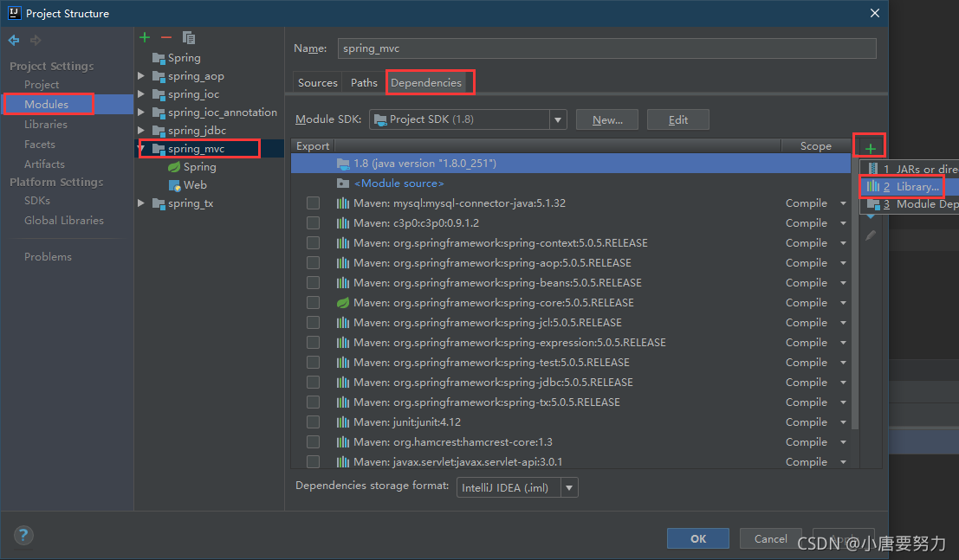Image resolution: width=959 pixels, height=560 pixels.
Task: Click the Spring module folder icon
Action: click(159, 58)
